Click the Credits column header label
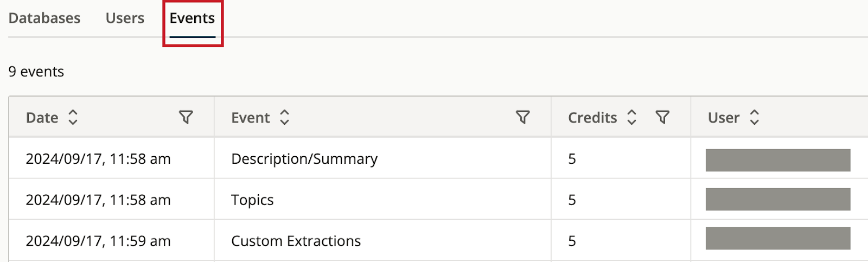This screenshot has width=868, height=262. [592, 118]
